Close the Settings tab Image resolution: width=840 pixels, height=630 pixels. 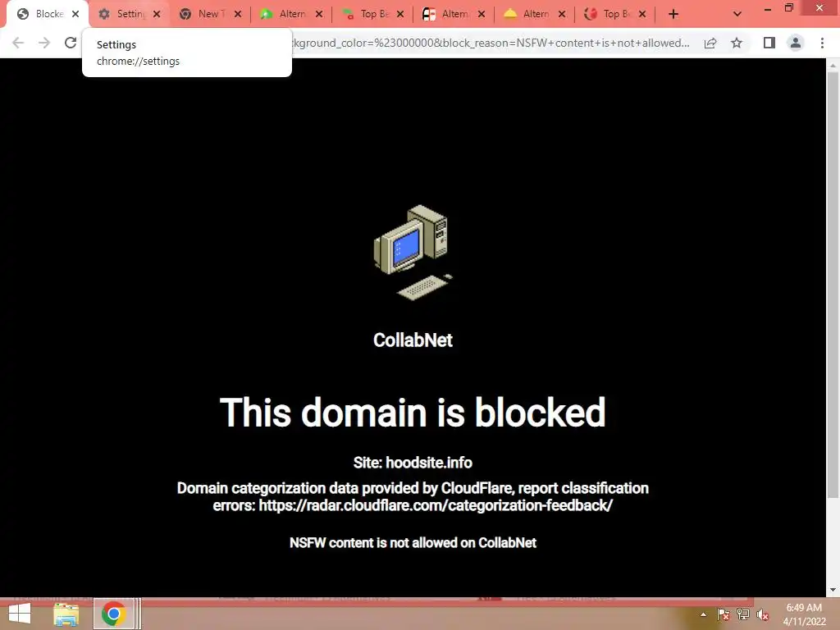(x=157, y=15)
